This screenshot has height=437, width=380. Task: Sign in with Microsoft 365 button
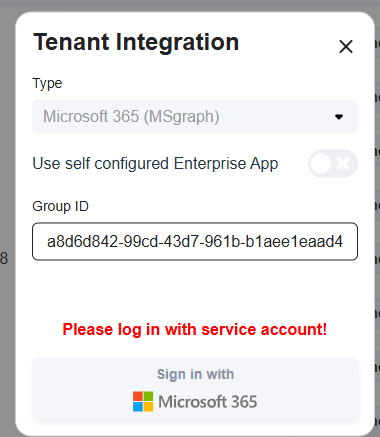(195, 389)
